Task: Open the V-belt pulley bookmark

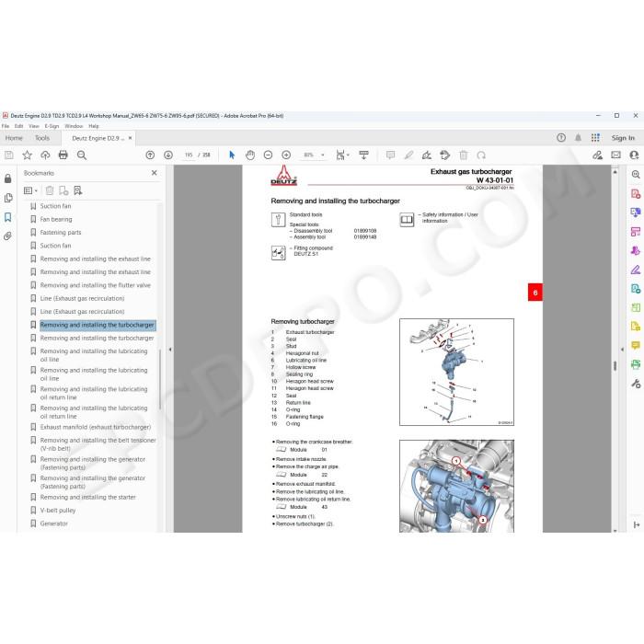Action: pyautogui.click(x=58, y=510)
